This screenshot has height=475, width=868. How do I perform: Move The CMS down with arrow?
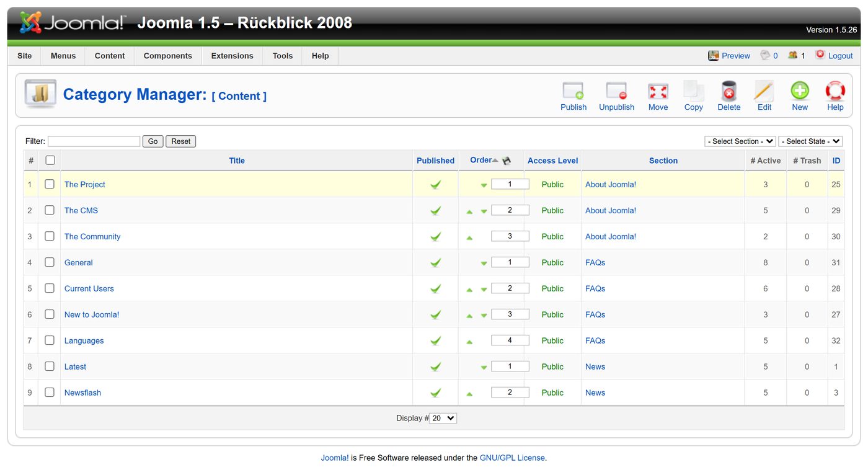[484, 211]
